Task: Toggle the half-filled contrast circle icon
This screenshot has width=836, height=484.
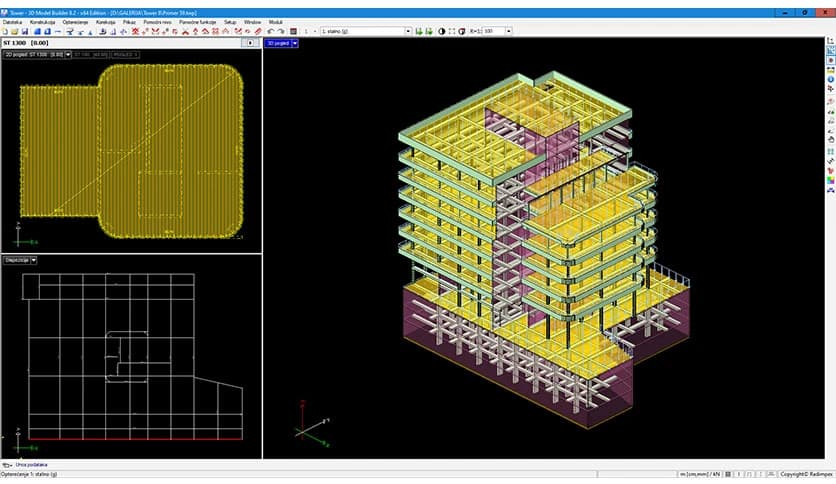Action: 442,31
